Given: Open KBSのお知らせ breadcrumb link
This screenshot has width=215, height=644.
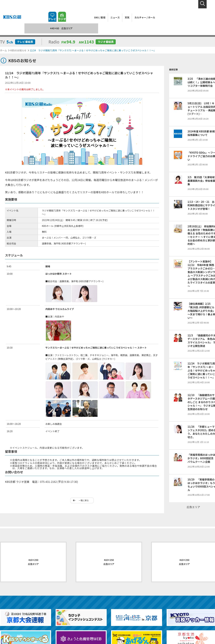Looking at the screenshot, I should (x=18, y=50).
